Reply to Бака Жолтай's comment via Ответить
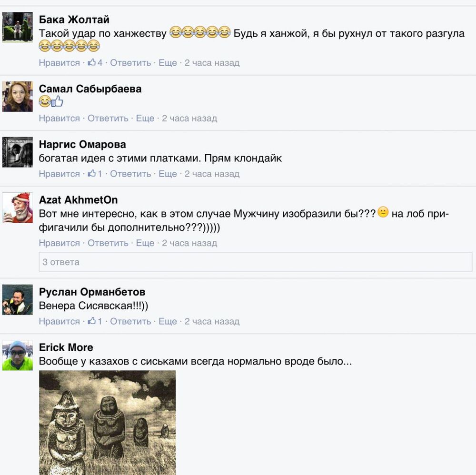This screenshot has height=475, width=476. (x=130, y=63)
